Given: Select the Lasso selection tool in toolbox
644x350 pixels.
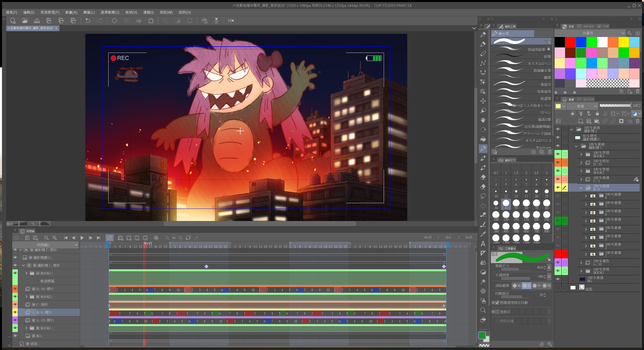Looking at the screenshot, I should click(483, 196).
